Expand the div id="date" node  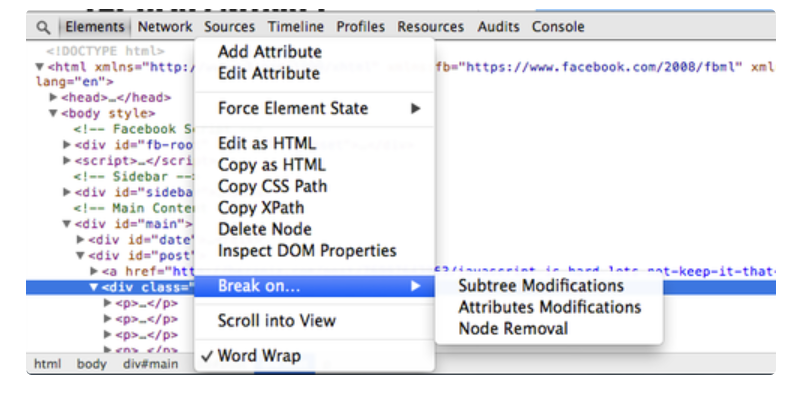pyautogui.click(x=80, y=239)
